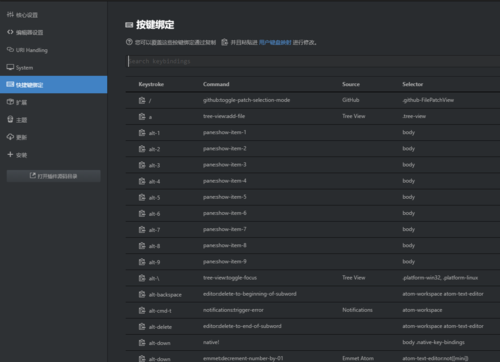This screenshot has height=362, width=500.
Task: Open 编辑器设置 editor settings panel
Action: 53,32
